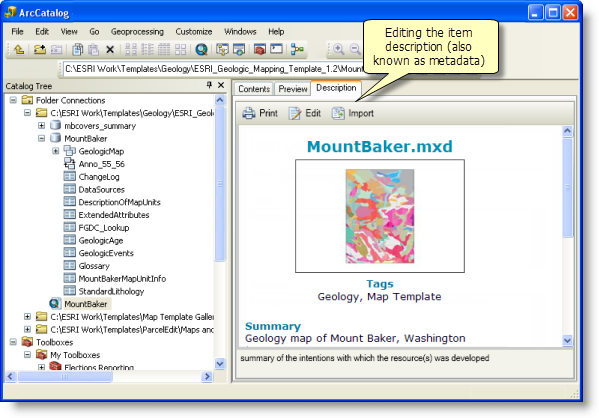Select the FGDC_Lookup table
The width and height of the screenshot is (599, 418).
(104, 228)
